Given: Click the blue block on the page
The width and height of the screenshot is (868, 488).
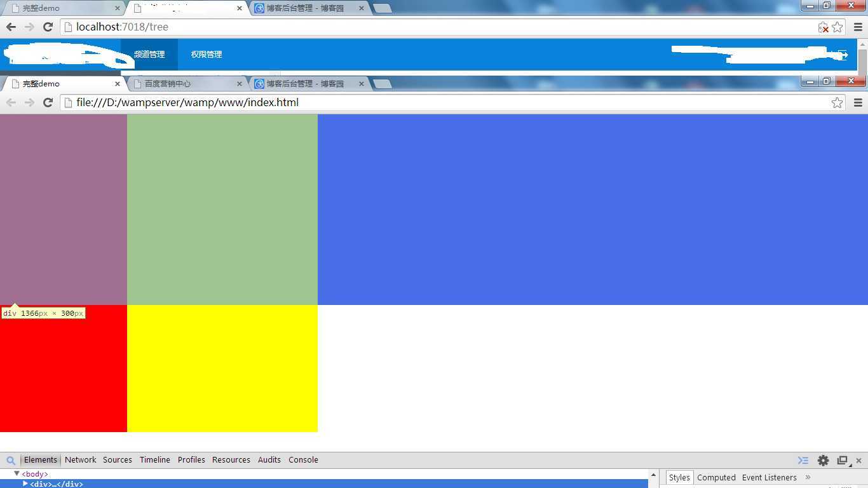Looking at the screenshot, I should [x=593, y=210].
